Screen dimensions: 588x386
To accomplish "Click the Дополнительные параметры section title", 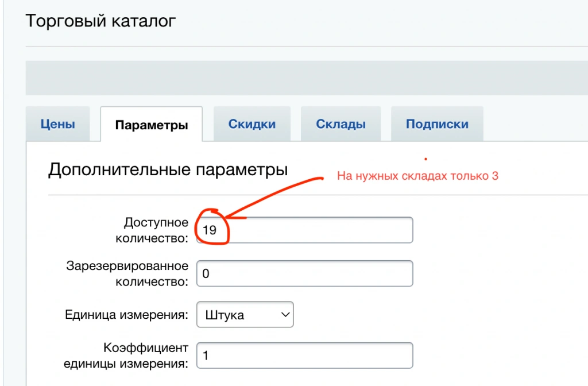I will click(168, 169).
